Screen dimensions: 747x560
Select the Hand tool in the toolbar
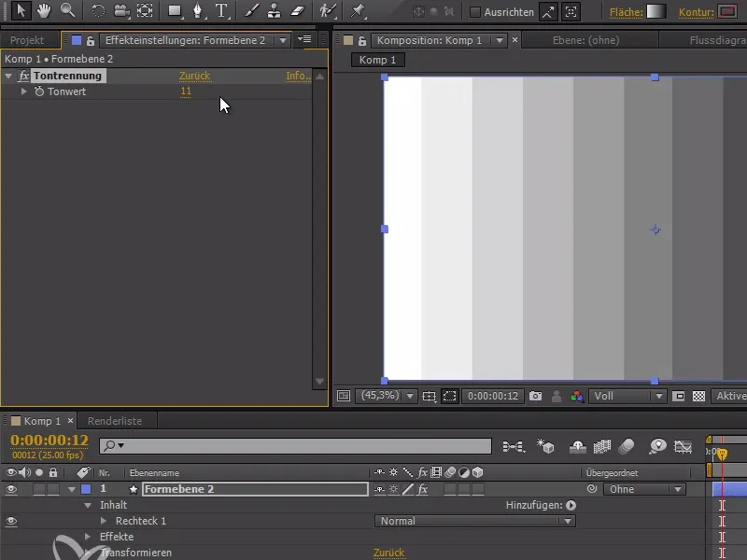coord(45,13)
